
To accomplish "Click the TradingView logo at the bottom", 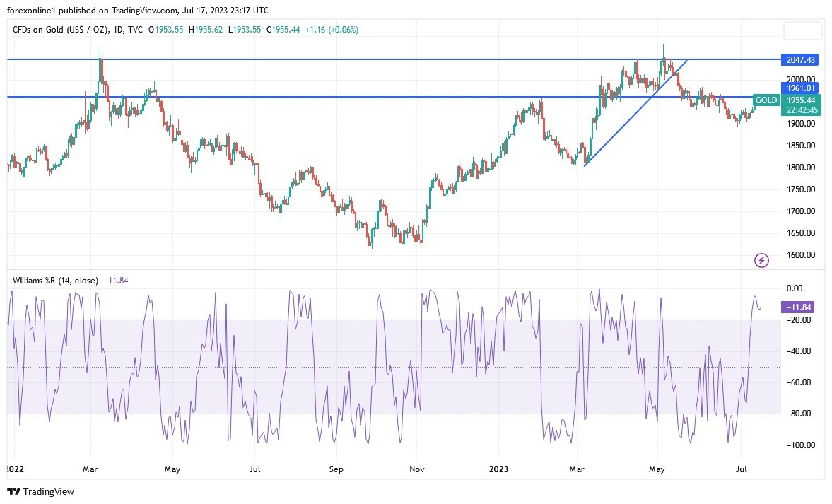I will (x=41, y=491).
